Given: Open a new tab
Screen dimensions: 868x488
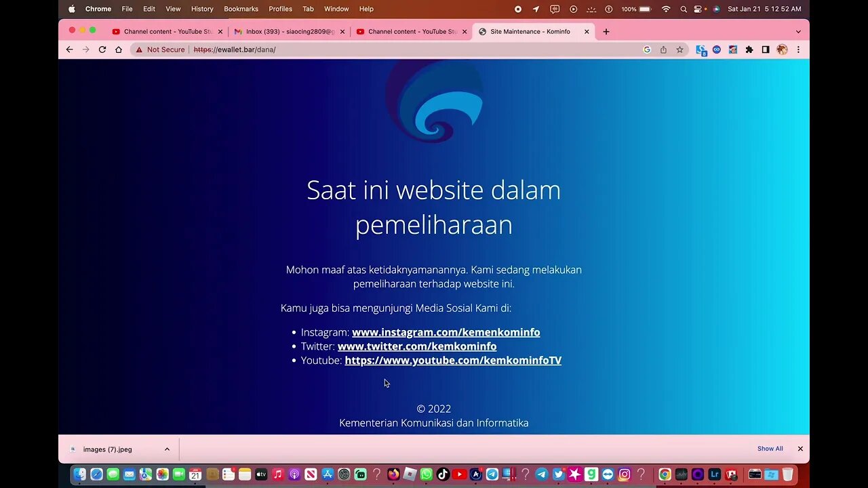Looking at the screenshot, I should [606, 31].
